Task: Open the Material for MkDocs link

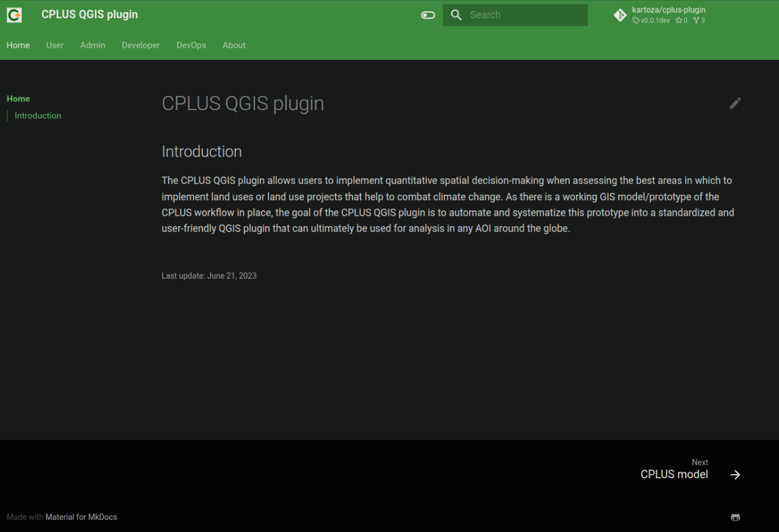Action: pyautogui.click(x=81, y=517)
